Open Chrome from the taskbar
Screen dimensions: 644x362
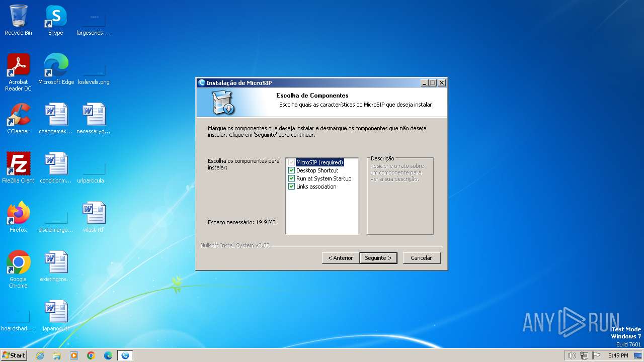point(91,355)
